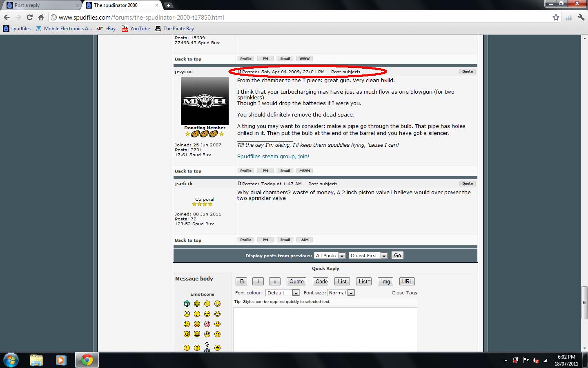Switch to the Post a reply tab
Screen dimensions: 588x368
[41, 5]
